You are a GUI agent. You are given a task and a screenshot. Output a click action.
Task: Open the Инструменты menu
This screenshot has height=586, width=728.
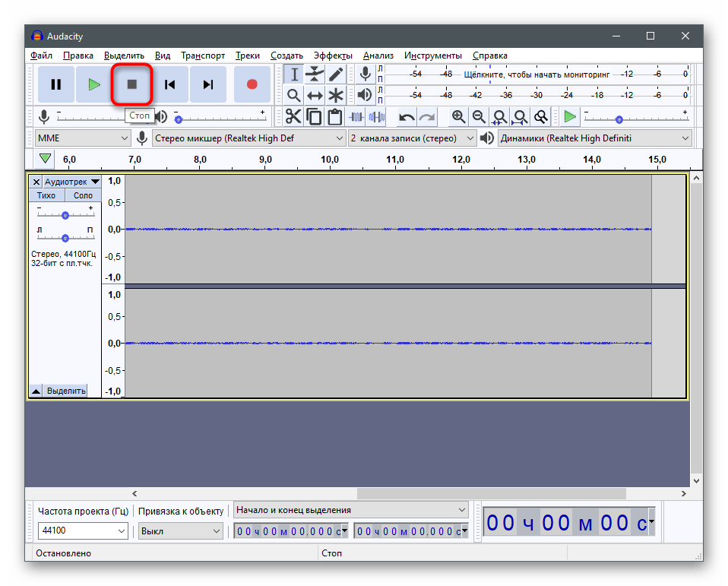432,55
